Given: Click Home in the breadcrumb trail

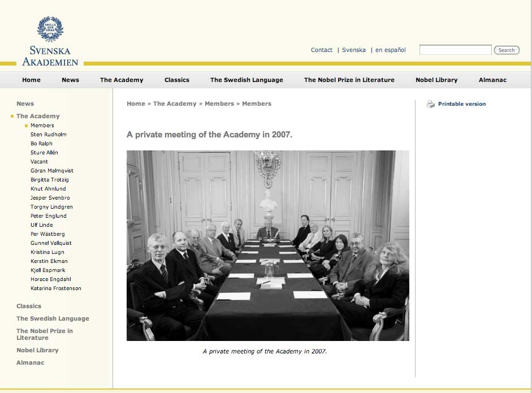Looking at the screenshot, I should pos(136,104).
